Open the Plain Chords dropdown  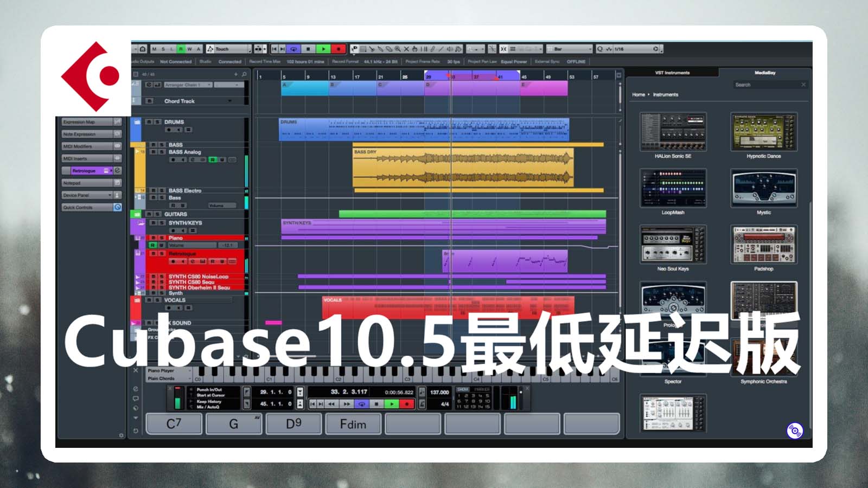pos(169,378)
